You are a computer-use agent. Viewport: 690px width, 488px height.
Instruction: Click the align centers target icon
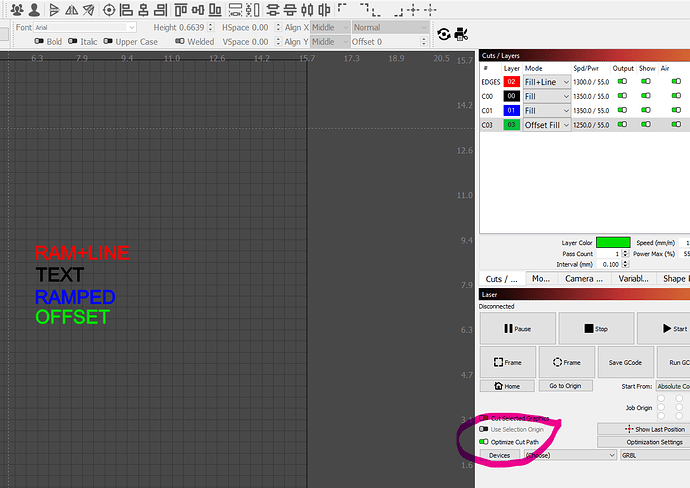tap(109, 10)
